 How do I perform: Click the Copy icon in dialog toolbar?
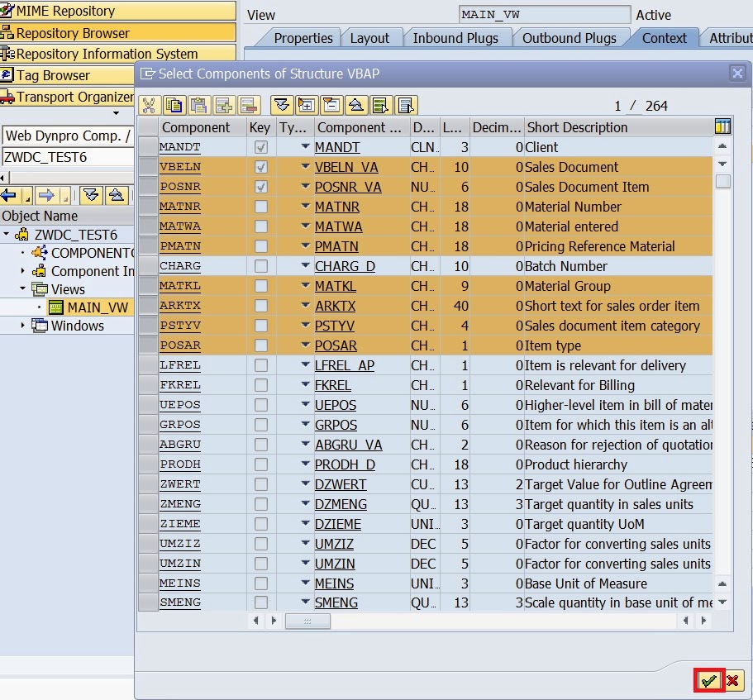(x=174, y=105)
